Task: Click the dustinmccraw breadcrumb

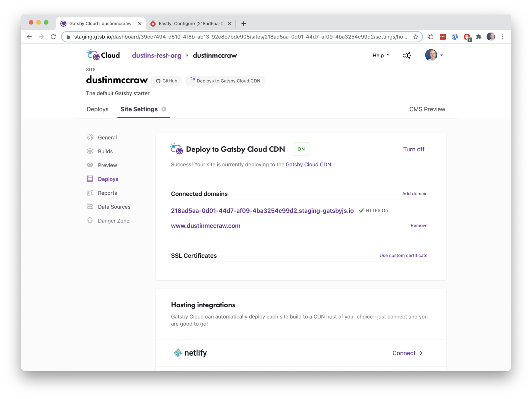Action: point(215,55)
